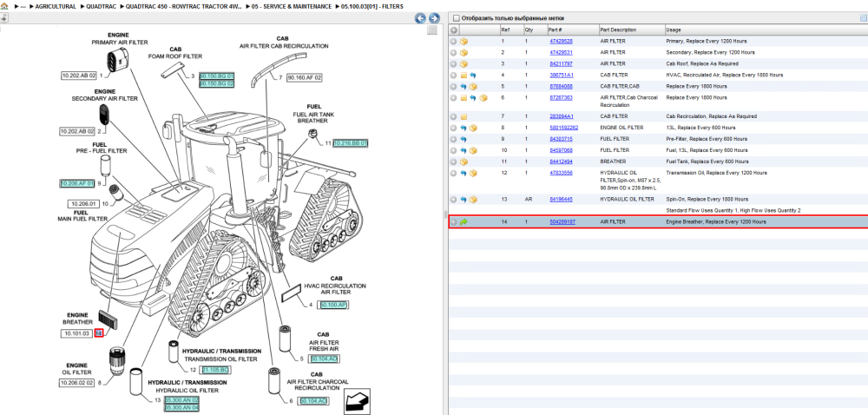Click diagram reference 10.206.AF 01 for pre-fuel filter
The height and width of the screenshot is (415, 868).
click(77, 183)
